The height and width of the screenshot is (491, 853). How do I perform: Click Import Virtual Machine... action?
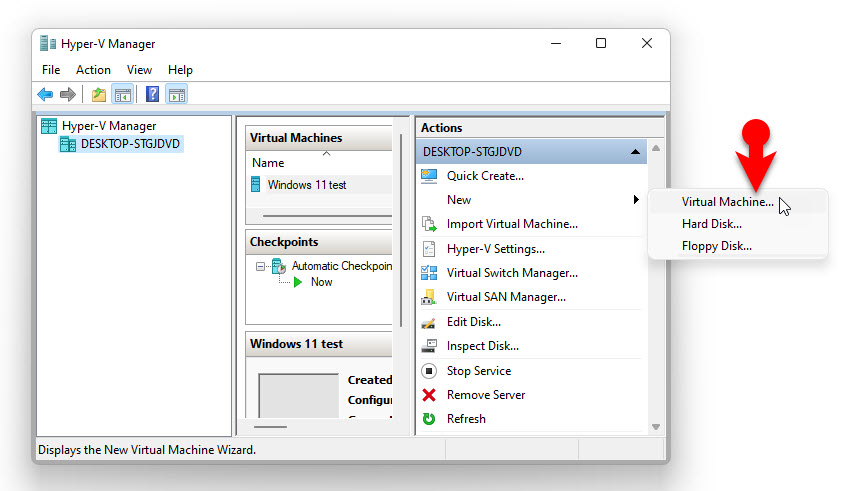point(512,224)
